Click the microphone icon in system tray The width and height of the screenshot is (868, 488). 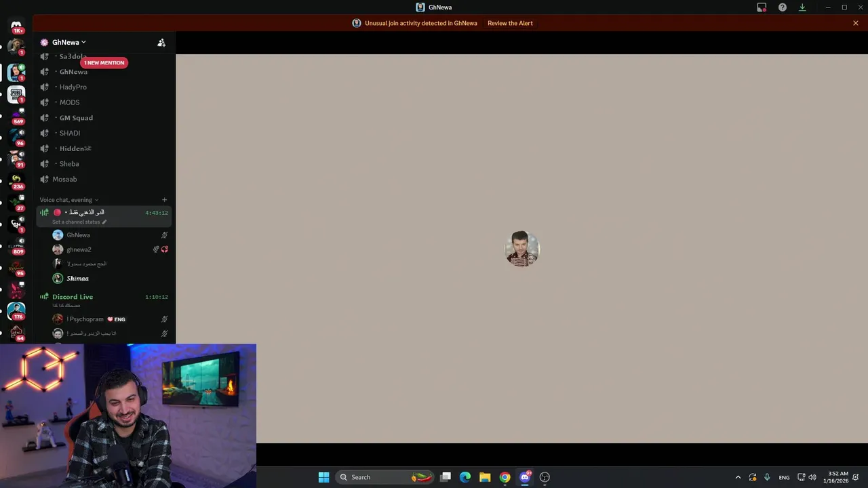coord(767,477)
